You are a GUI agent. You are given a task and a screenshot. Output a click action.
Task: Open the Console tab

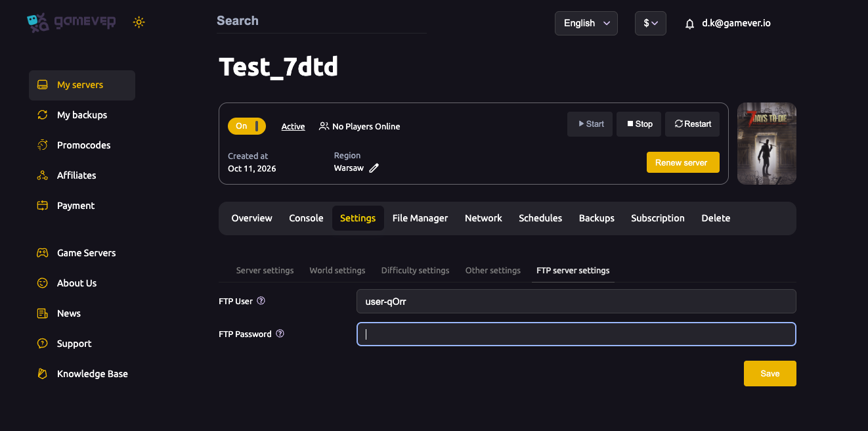pos(306,218)
